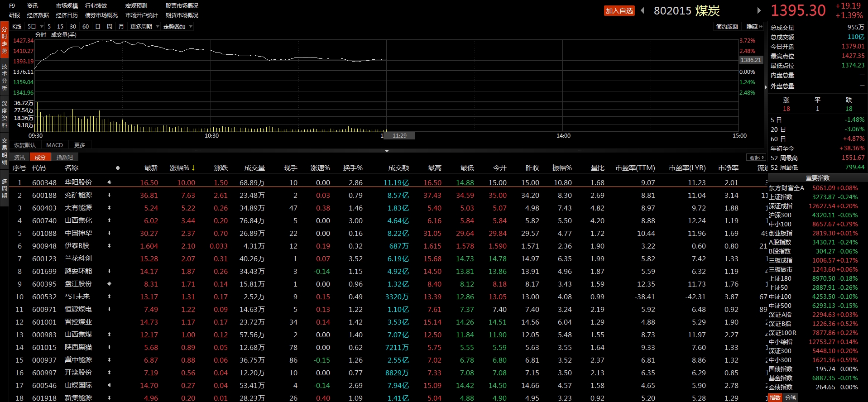Open the 交易明细 side tab
This screenshot has height=402, width=868.
tap(5, 152)
